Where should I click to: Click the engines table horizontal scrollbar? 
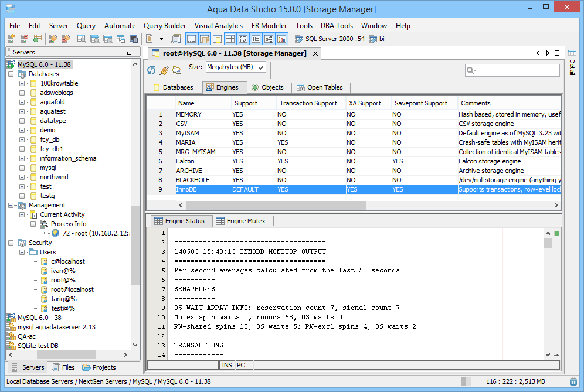tap(274, 206)
